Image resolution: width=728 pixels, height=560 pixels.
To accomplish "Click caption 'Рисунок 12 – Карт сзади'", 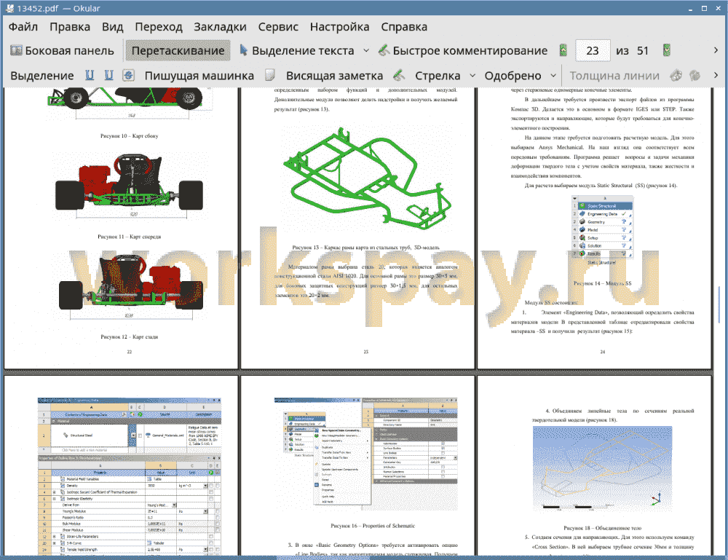I will [129, 337].
